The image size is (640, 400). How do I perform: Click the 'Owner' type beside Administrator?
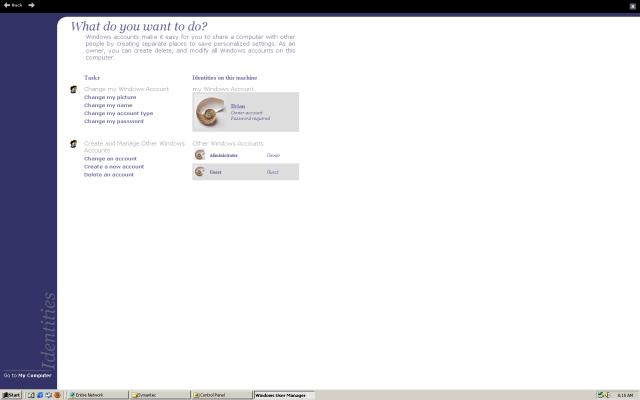(273, 156)
